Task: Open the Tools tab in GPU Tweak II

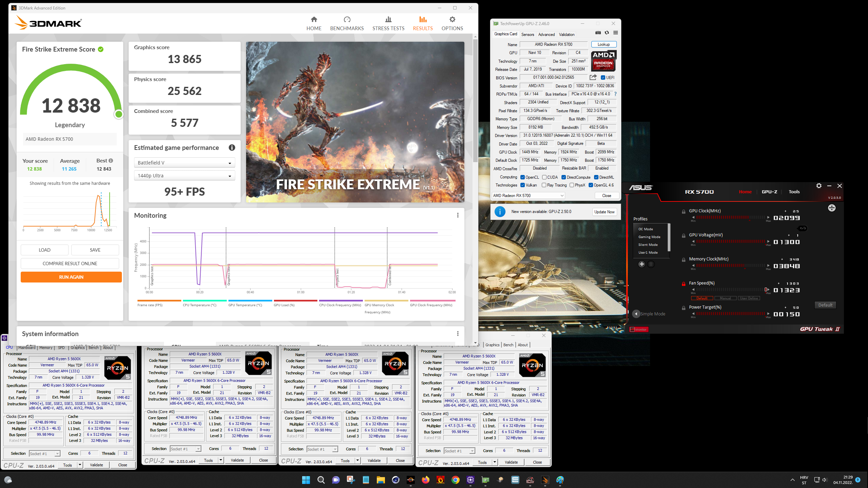Action: click(794, 192)
